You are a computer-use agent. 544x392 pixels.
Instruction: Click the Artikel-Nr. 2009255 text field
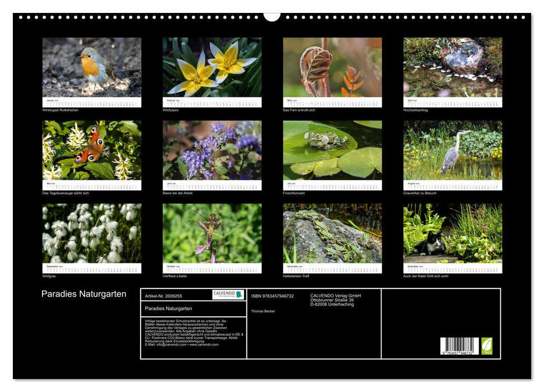click(x=164, y=296)
